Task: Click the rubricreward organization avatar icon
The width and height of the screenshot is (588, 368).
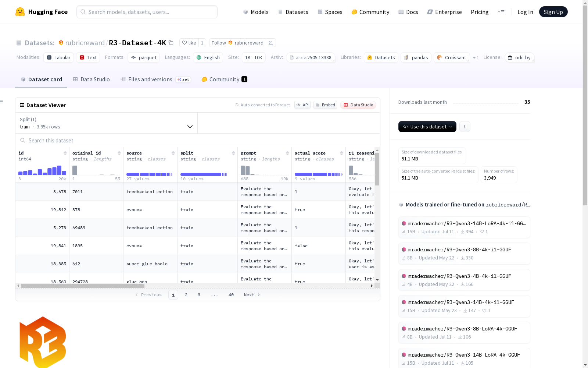Action: pyautogui.click(x=61, y=43)
